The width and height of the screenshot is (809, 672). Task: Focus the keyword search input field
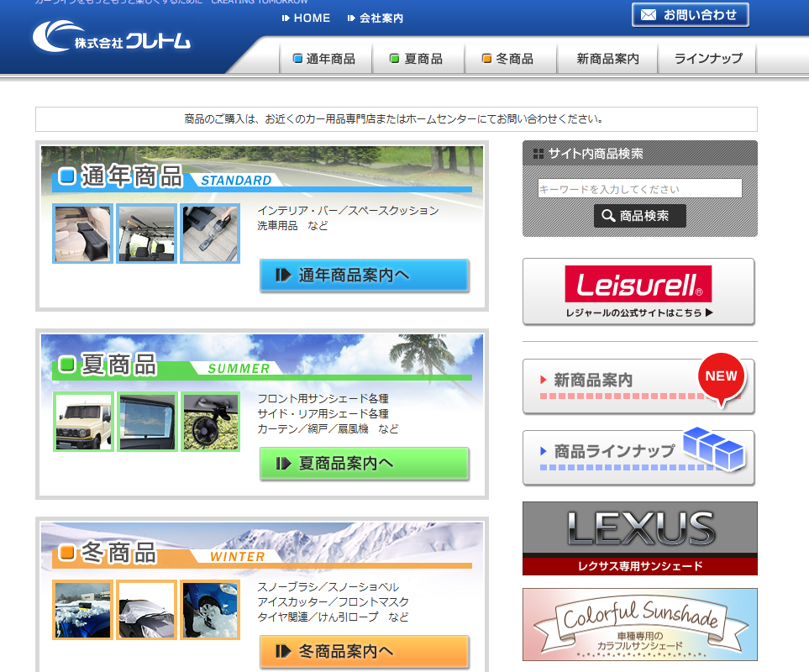[639, 188]
